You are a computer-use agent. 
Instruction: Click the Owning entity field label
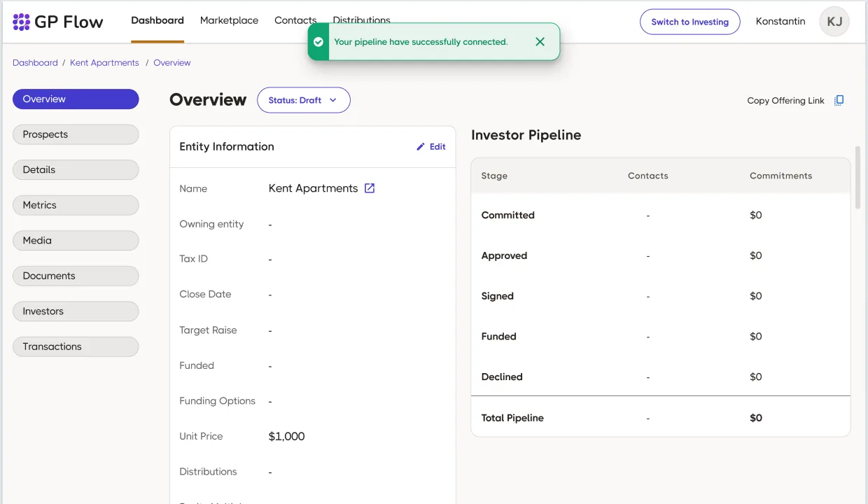coord(211,224)
